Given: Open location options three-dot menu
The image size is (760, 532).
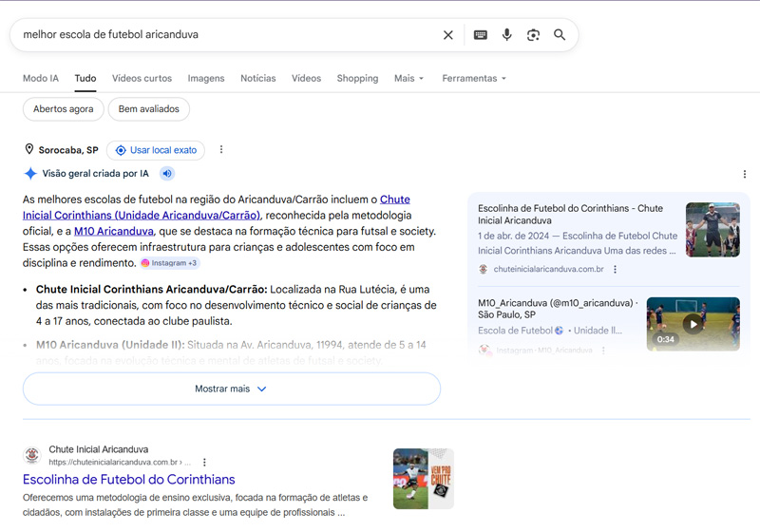Looking at the screenshot, I should (221, 150).
